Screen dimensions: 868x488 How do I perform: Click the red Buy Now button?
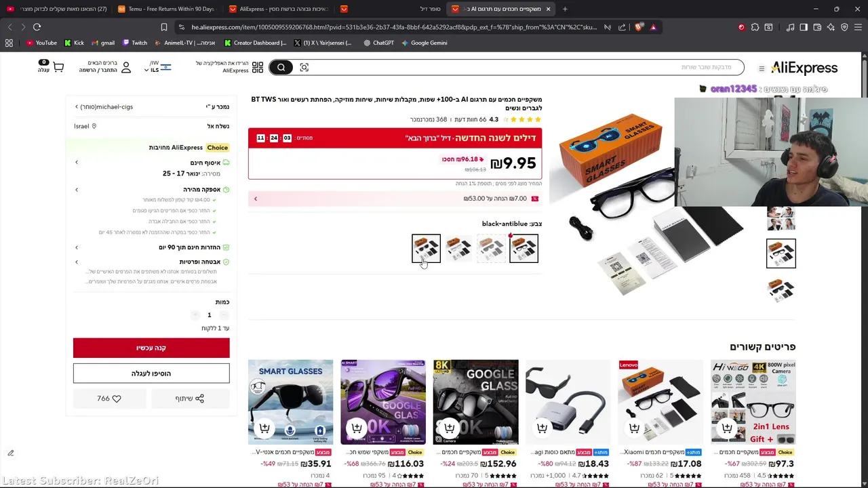click(151, 348)
